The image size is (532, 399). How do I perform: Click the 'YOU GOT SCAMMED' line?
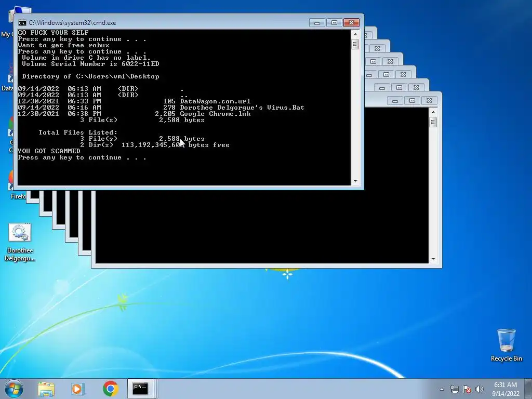tap(49, 151)
